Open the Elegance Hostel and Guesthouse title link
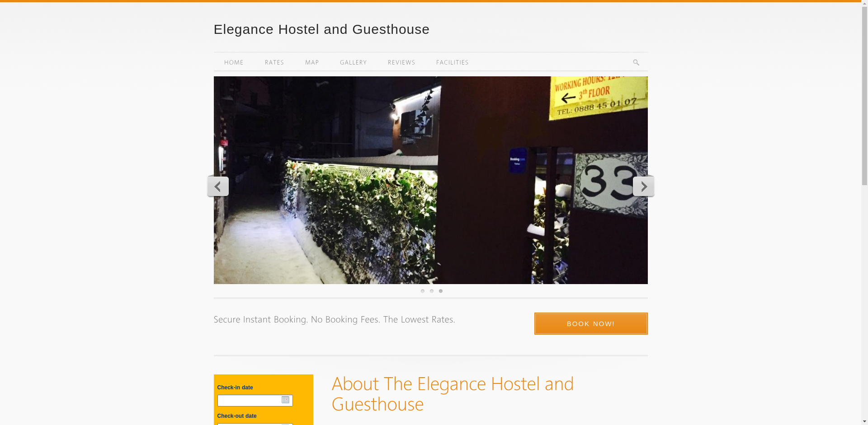868x425 pixels. pos(321,29)
